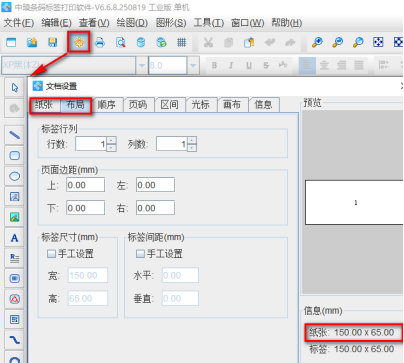Toggle underline U formatting
This screenshot has width=404, height=363.
[x=249, y=65]
